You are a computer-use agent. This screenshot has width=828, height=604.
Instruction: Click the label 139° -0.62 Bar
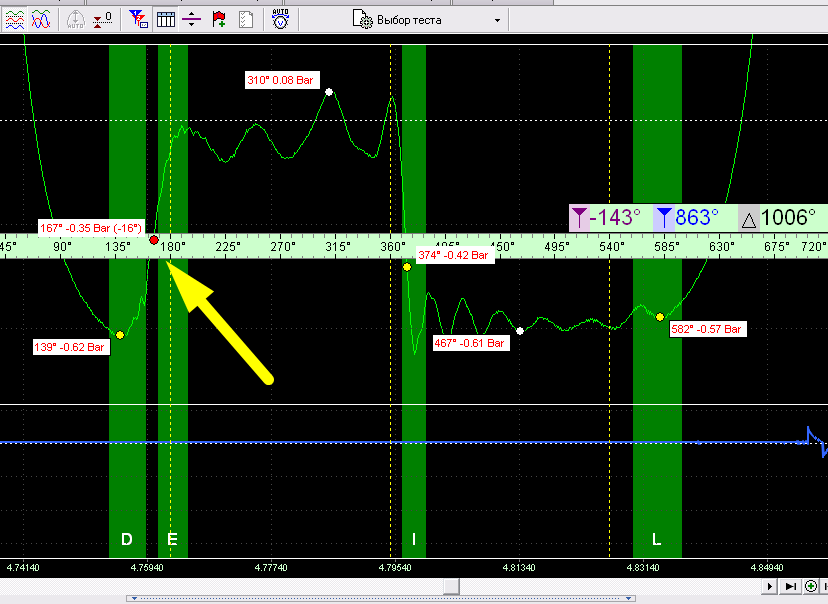tap(71, 347)
